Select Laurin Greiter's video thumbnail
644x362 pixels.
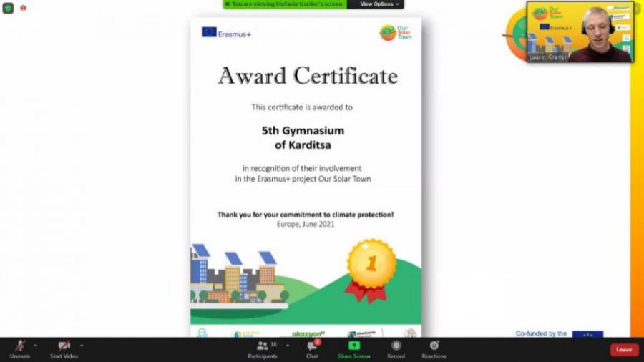(580, 31)
